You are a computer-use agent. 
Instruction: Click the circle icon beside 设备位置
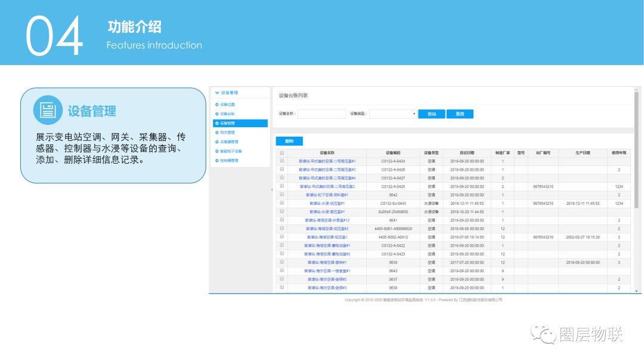[217, 104]
